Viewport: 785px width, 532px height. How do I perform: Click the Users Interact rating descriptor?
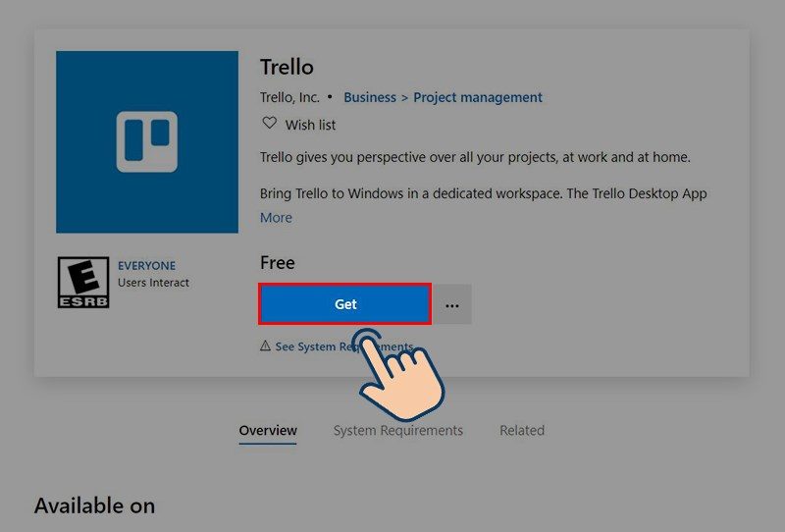(153, 283)
